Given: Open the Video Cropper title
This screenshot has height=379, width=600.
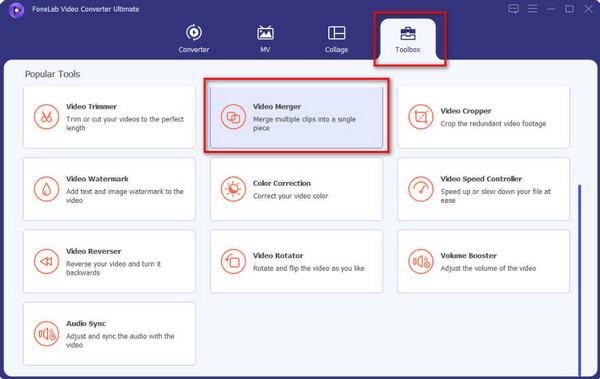Looking at the screenshot, I should (466, 111).
